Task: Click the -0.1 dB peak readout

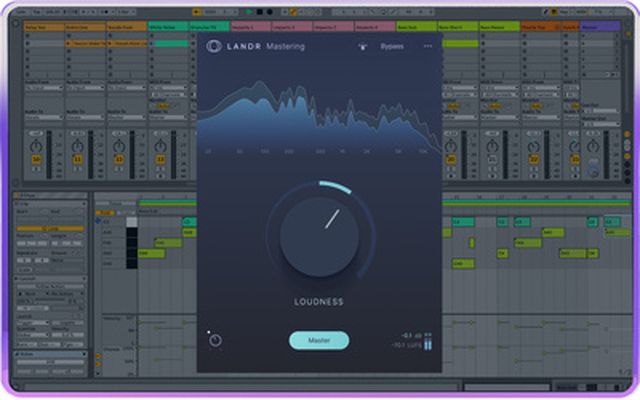Action: coord(411,336)
